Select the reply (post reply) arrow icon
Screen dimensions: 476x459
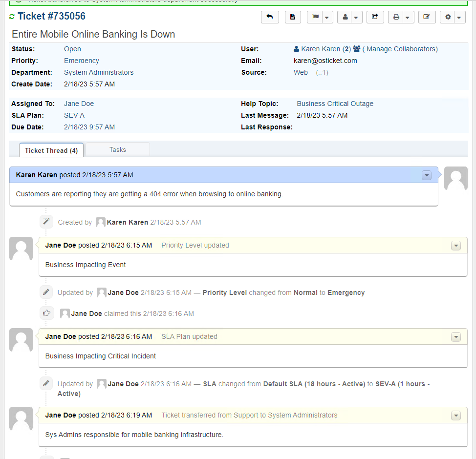click(x=270, y=17)
